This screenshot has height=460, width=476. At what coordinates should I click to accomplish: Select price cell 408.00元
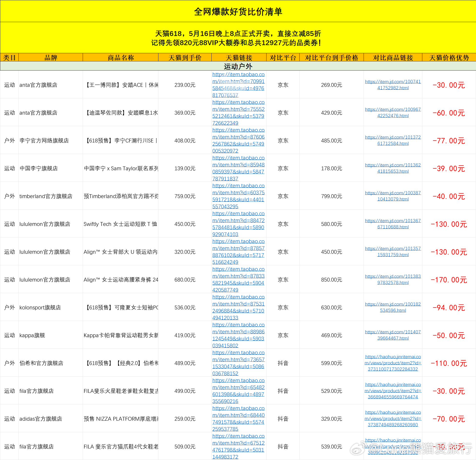click(185, 141)
